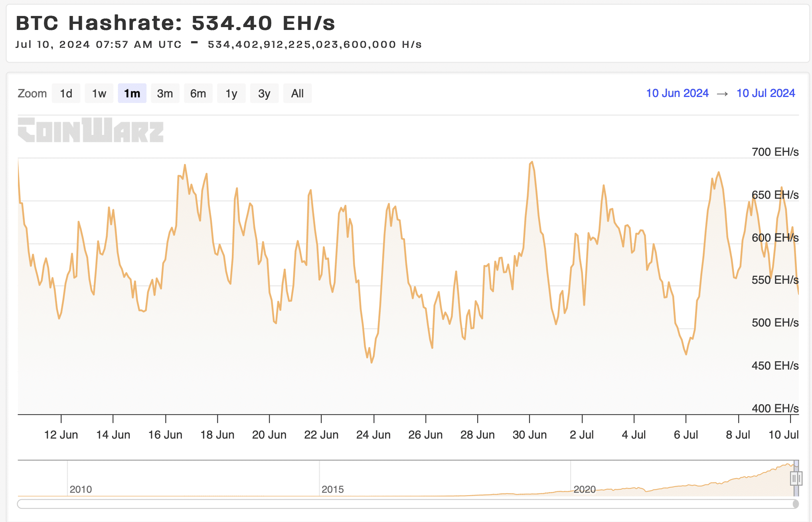Select the active 1m zoom button
The width and height of the screenshot is (812, 522).
point(132,93)
